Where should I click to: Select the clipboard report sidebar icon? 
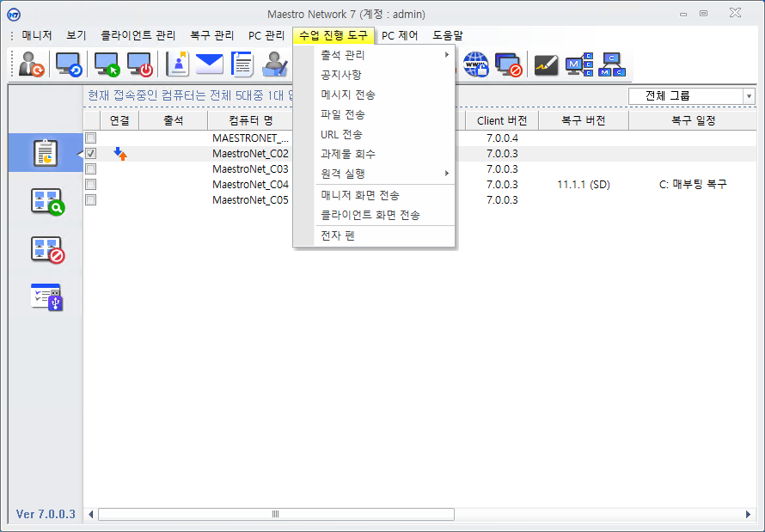click(46, 153)
